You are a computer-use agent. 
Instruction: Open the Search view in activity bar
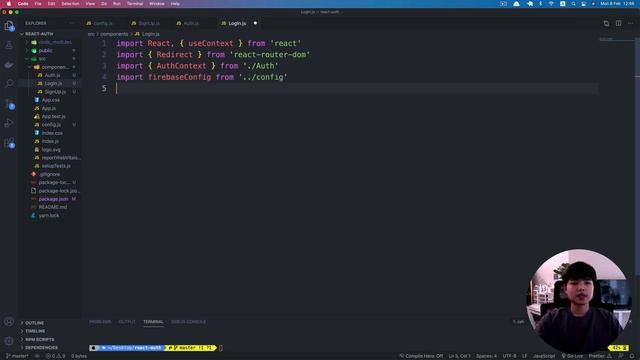click(x=9, y=84)
